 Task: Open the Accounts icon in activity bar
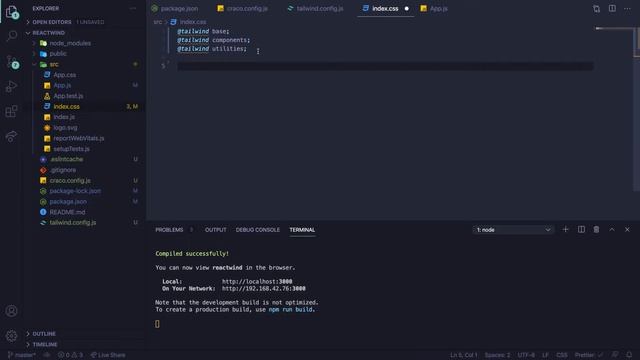pyautogui.click(x=12, y=311)
